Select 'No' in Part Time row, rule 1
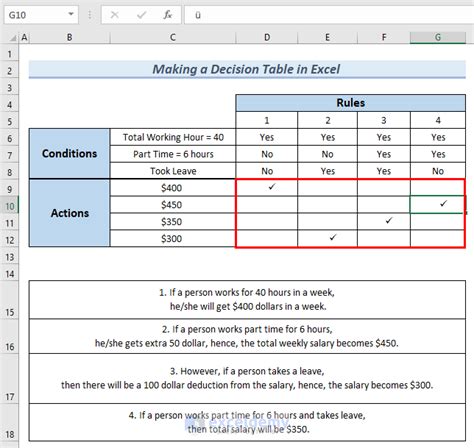Image resolution: width=474 pixels, height=448 pixels. pyautogui.click(x=267, y=154)
